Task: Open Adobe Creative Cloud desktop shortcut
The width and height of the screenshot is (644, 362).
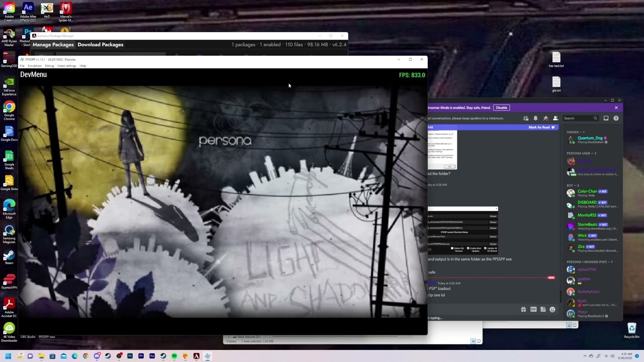Action: coord(9,12)
